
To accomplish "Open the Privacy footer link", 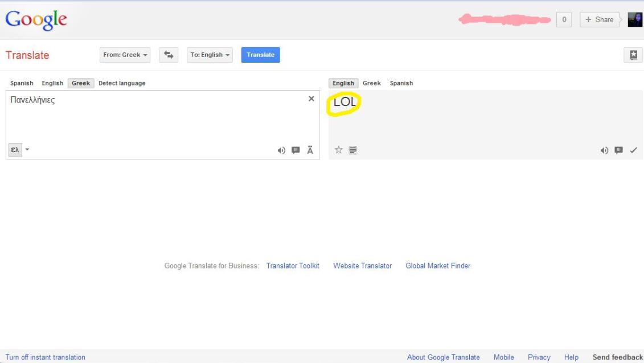I will (x=539, y=357).
